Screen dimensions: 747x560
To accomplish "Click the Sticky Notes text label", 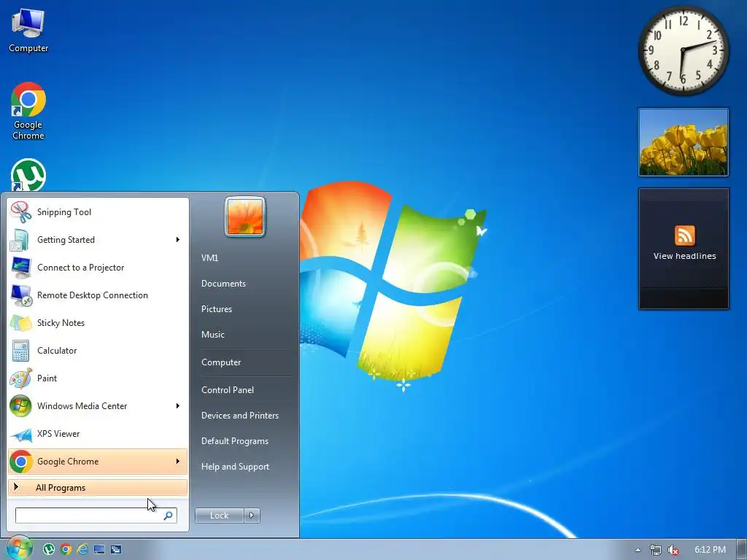I will (x=61, y=323).
